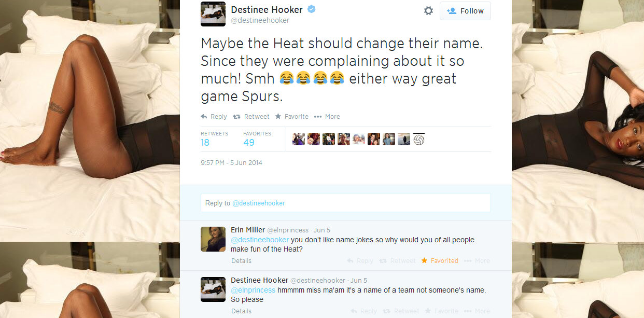
Task: Open the @elnprincess mention link
Action: 253,291
